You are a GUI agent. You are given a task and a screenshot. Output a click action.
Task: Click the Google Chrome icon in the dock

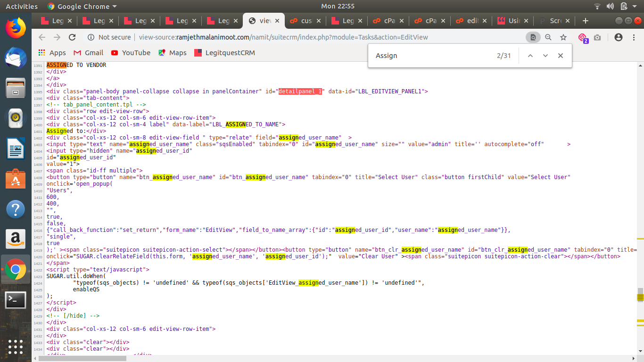pos(16,269)
